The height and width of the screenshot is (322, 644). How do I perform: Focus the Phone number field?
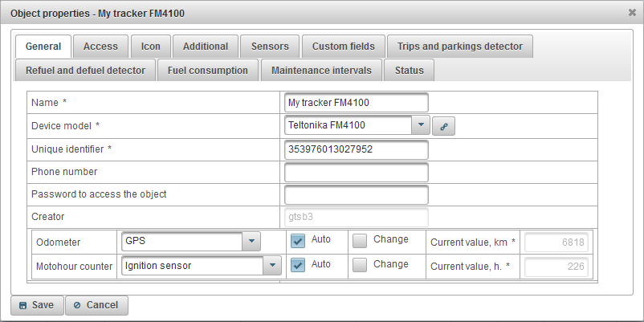point(356,172)
